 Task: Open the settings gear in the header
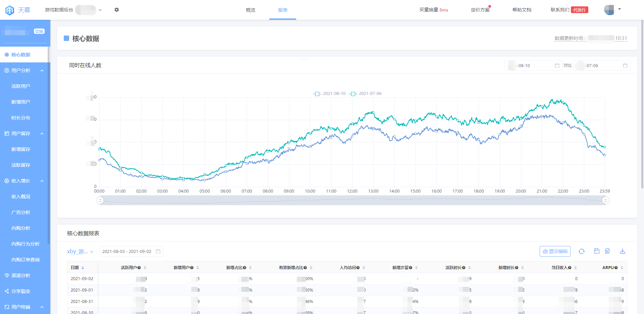[x=117, y=10]
